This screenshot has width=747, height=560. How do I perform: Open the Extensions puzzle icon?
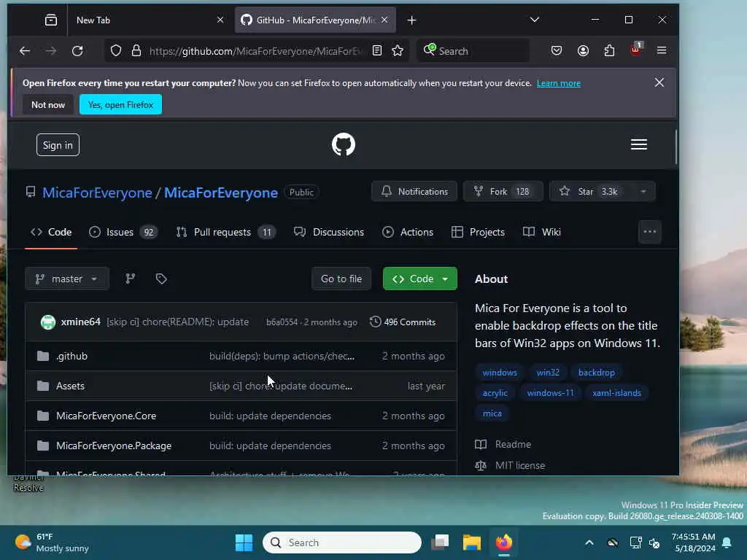[x=609, y=50]
